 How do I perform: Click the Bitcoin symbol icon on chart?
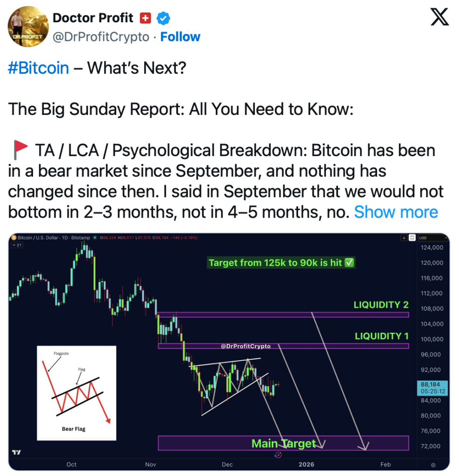[x=13, y=237]
